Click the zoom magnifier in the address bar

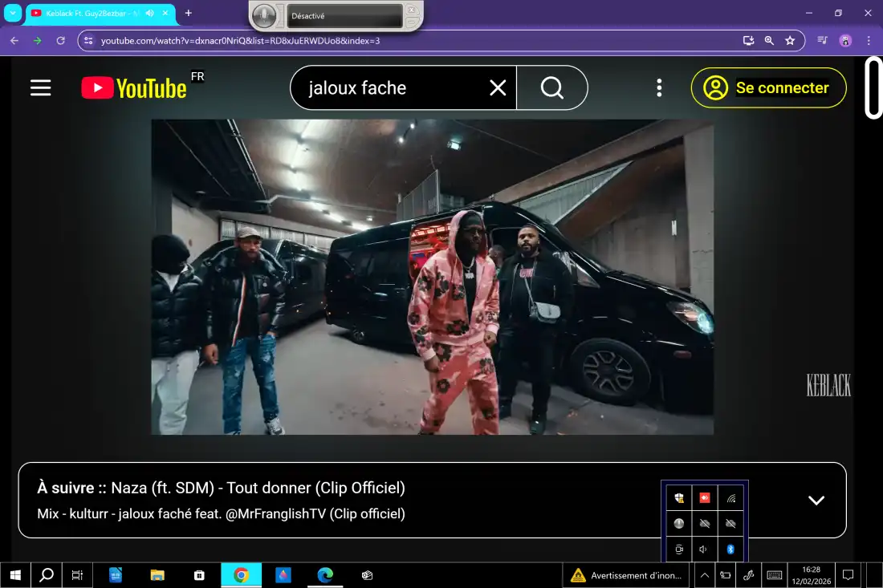click(769, 40)
